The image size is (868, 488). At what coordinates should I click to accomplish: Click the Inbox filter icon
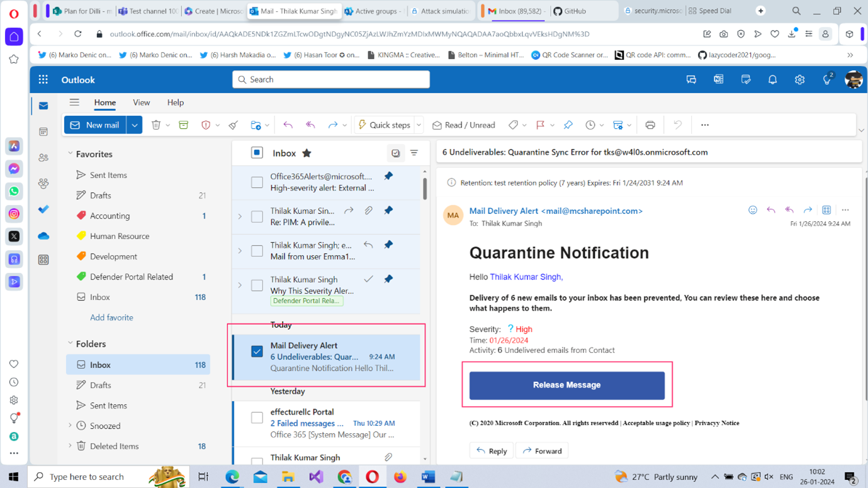[414, 153]
